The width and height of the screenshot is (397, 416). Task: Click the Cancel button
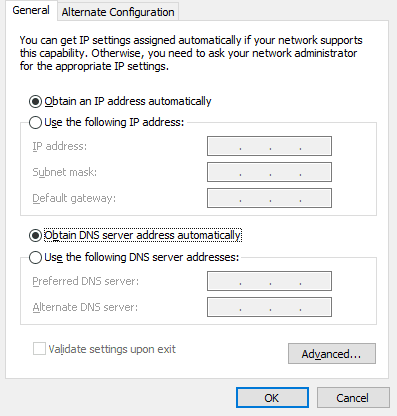pos(353,398)
